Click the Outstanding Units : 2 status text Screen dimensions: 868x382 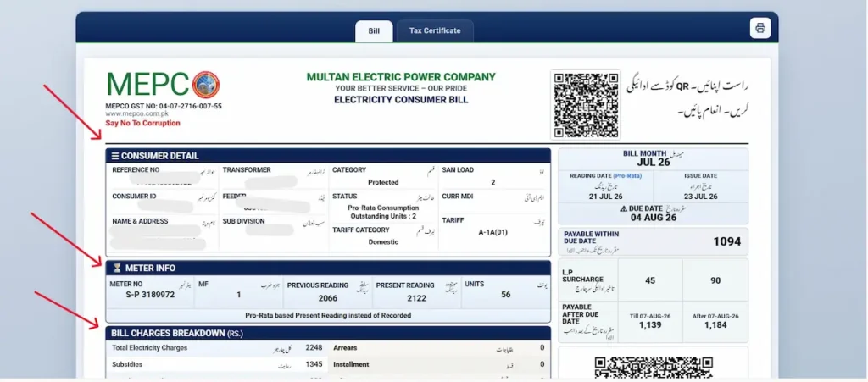[x=383, y=216]
